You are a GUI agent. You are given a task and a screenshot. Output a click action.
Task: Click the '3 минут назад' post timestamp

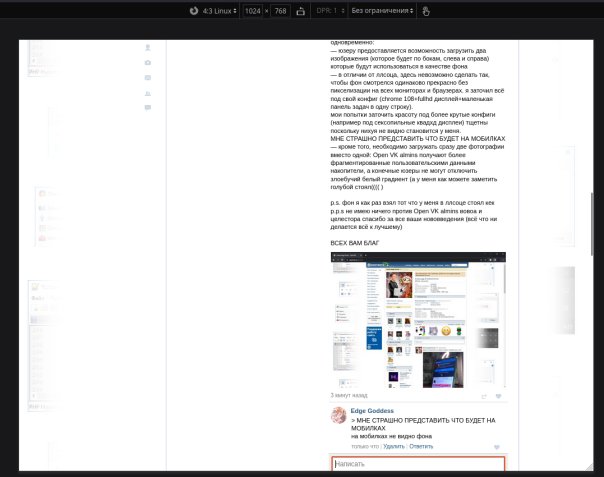[349, 395]
